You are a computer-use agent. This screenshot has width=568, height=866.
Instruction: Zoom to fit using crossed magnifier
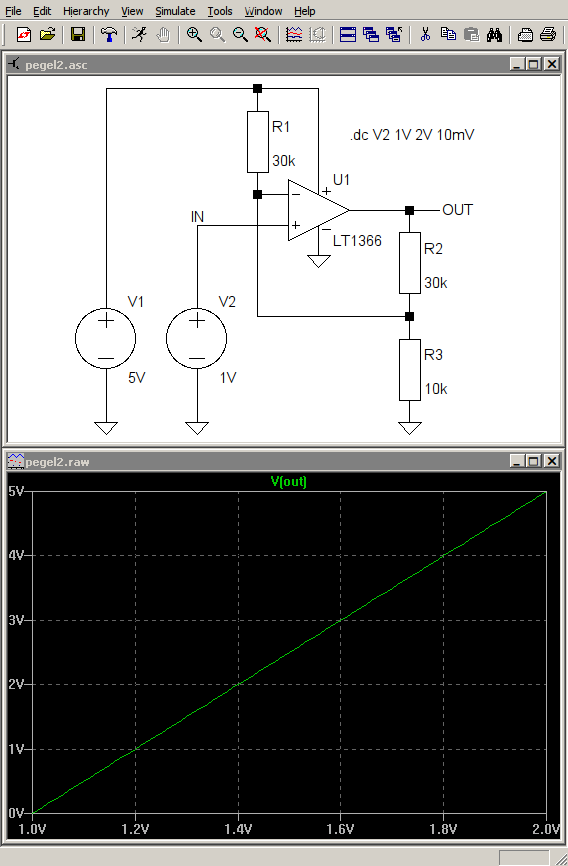(263, 35)
